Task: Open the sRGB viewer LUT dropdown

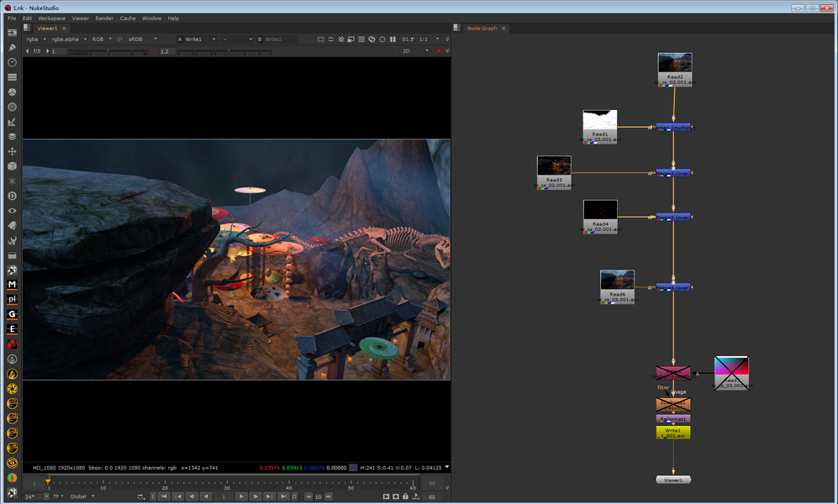Action: click(x=143, y=39)
